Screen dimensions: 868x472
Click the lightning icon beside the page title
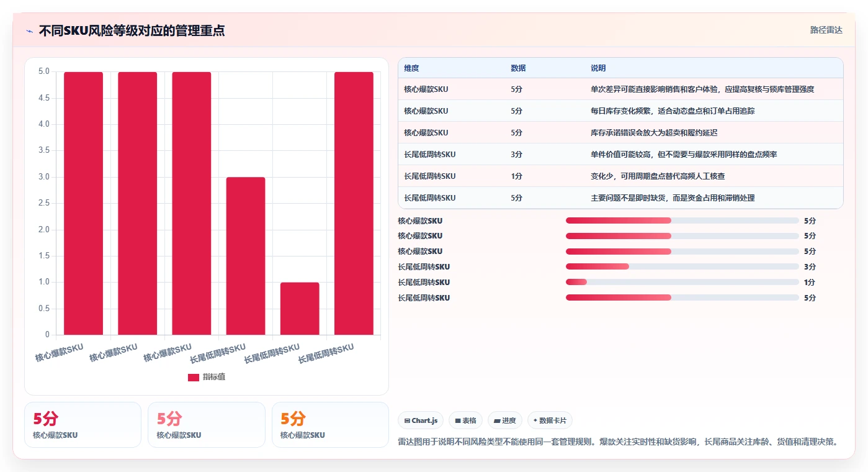pyautogui.click(x=29, y=30)
